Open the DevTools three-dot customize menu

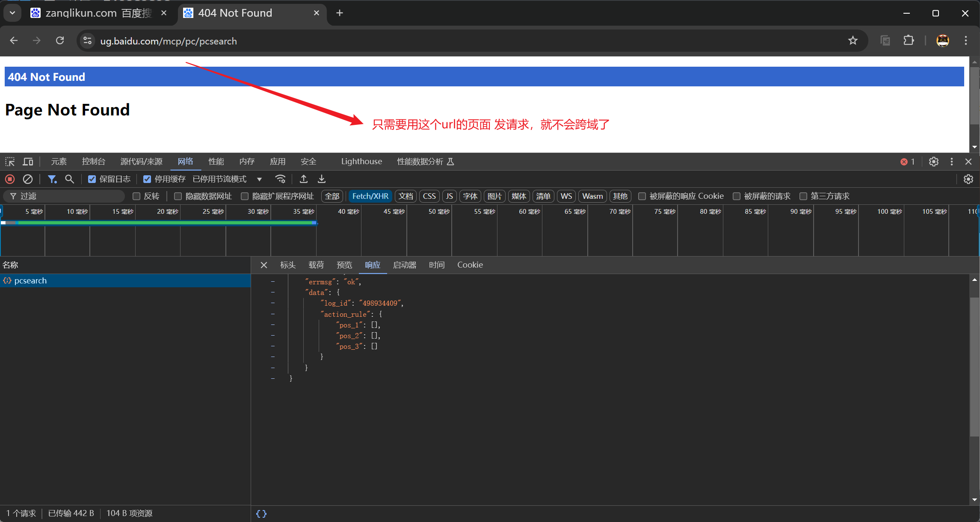951,162
